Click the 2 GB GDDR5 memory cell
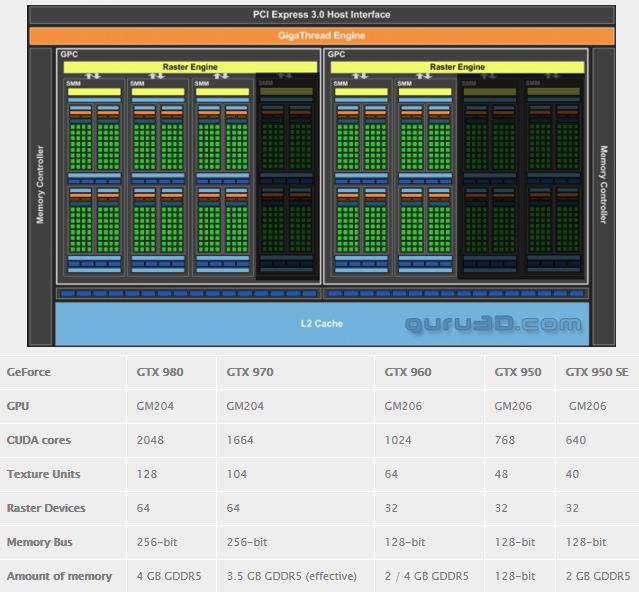639x592 pixels. tap(598, 576)
